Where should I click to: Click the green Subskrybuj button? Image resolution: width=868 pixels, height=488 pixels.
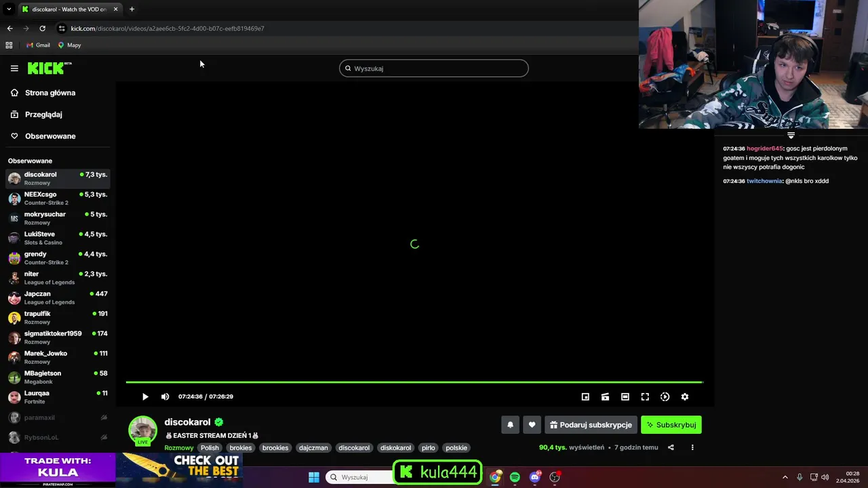(671, 425)
